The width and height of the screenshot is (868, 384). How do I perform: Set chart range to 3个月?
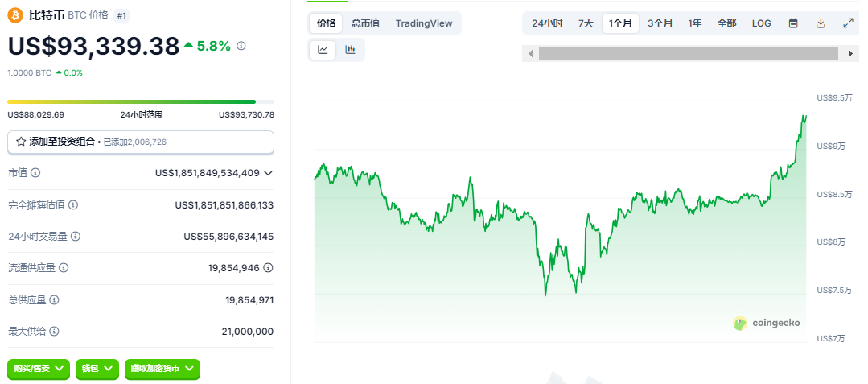point(660,23)
